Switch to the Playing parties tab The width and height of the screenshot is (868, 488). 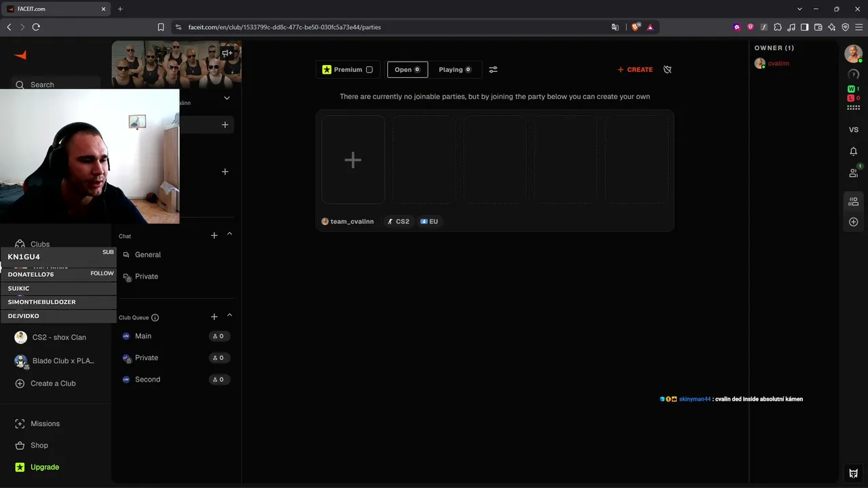point(455,69)
